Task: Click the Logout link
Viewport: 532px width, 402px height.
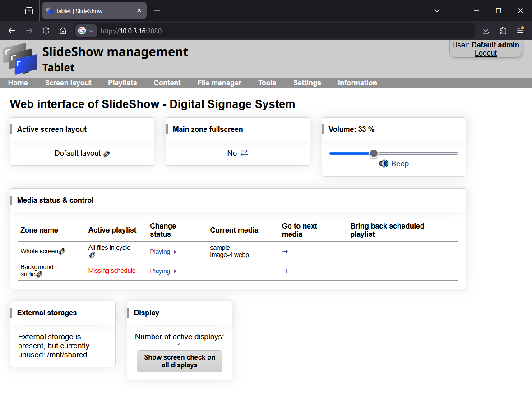Action: [x=486, y=53]
